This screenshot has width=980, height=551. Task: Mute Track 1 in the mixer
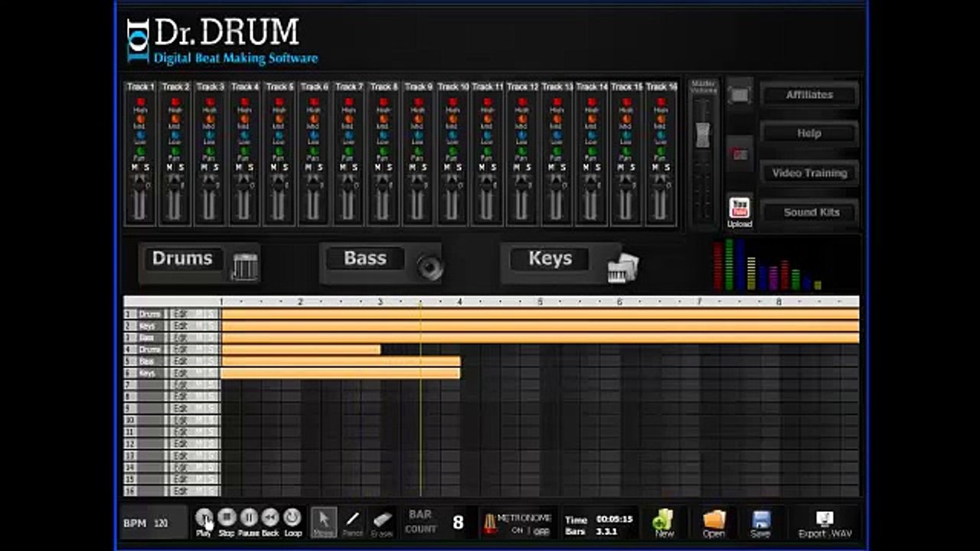(x=134, y=167)
